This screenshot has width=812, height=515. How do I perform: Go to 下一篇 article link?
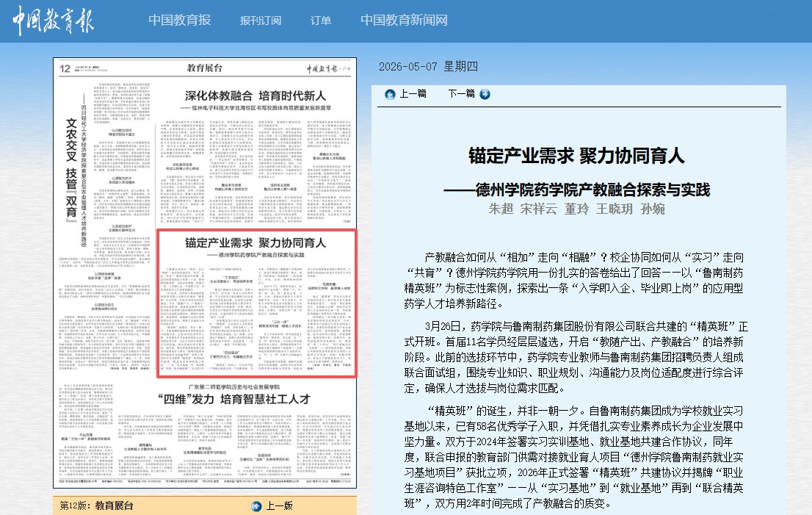click(x=461, y=94)
